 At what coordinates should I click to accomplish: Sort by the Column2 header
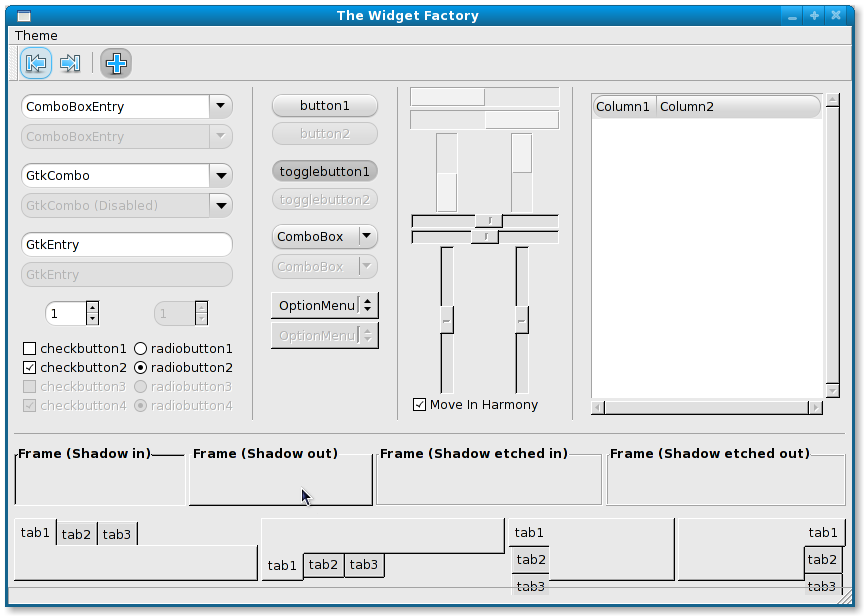pos(738,106)
